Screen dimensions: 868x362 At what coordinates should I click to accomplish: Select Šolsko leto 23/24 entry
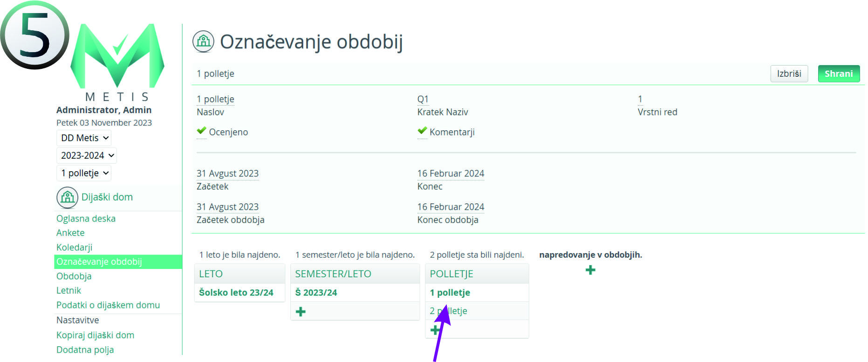tap(236, 293)
